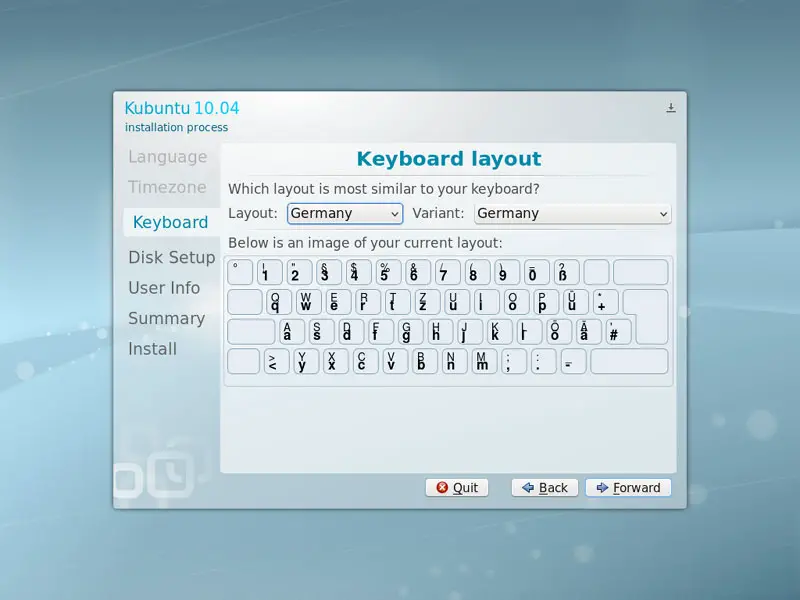Click the Quit button

click(457, 488)
